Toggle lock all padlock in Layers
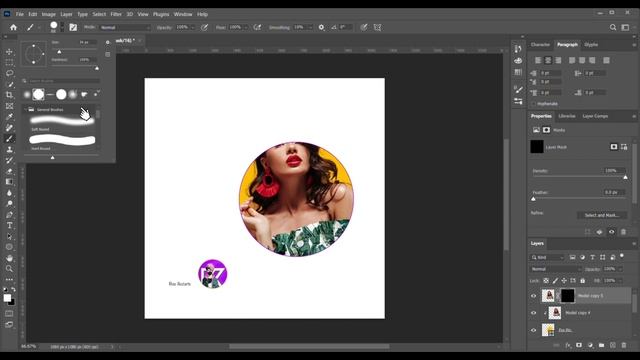Image resolution: width=640 pixels, height=360 pixels. 582,280
